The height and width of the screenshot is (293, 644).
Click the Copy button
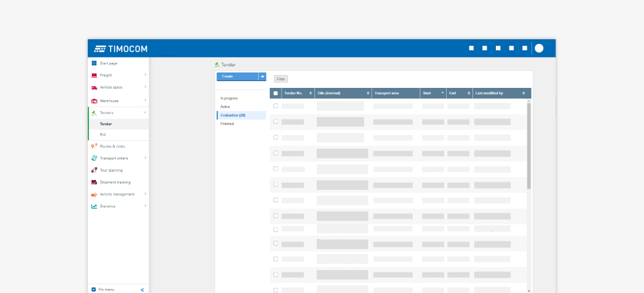281,79
